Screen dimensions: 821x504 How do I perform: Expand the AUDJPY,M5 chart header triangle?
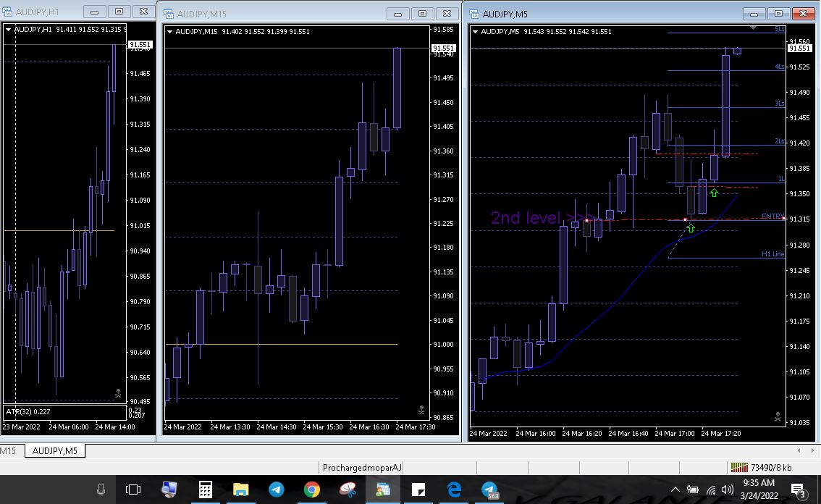[x=476, y=32]
